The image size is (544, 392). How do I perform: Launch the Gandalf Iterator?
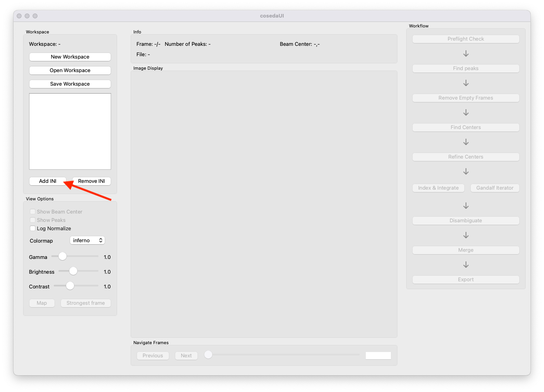pyautogui.click(x=495, y=188)
